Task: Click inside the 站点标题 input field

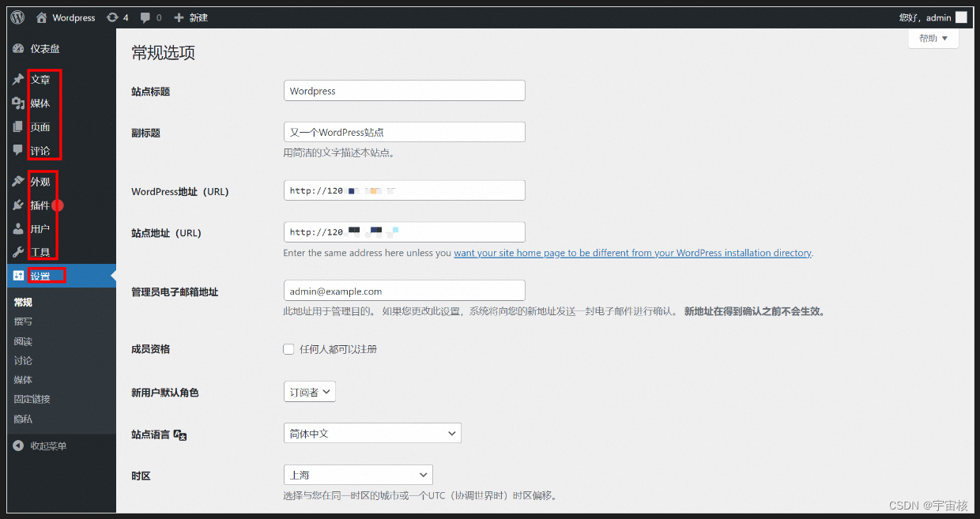Action: pos(404,90)
